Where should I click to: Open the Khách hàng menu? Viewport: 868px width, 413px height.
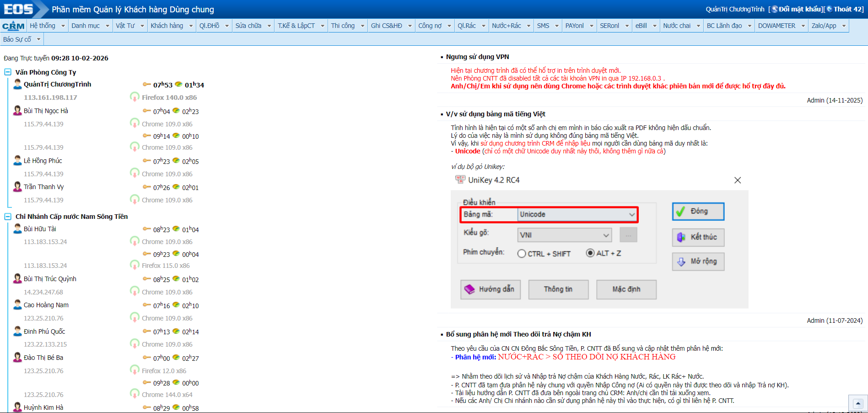pyautogui.click(x=171, y=26)
